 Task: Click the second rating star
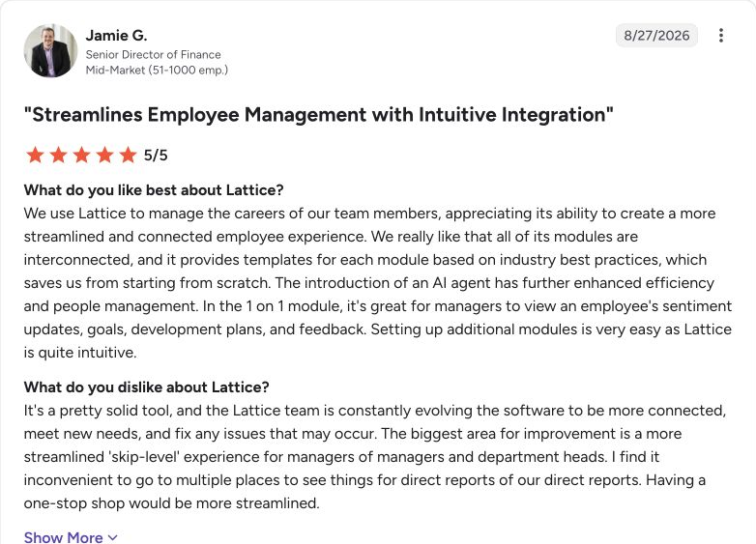58,156
